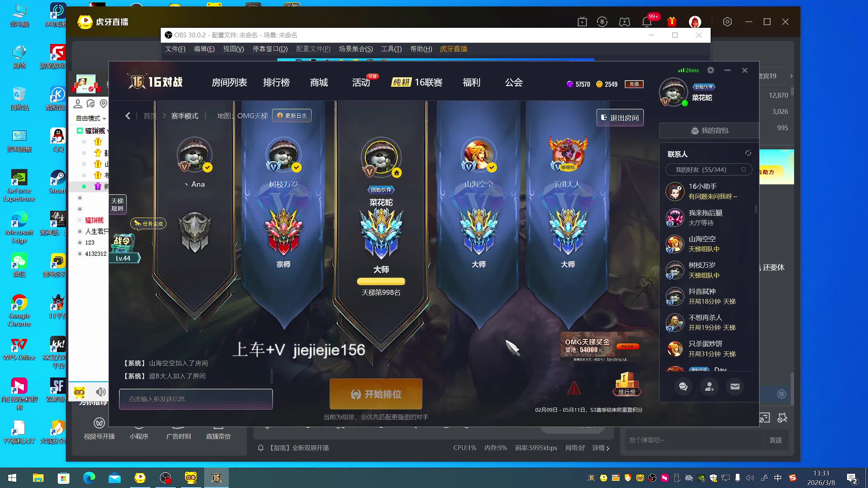The height and width of the screenshot is (488, 868).
Task: Click the red warning triangle icon
Action: 574,388
